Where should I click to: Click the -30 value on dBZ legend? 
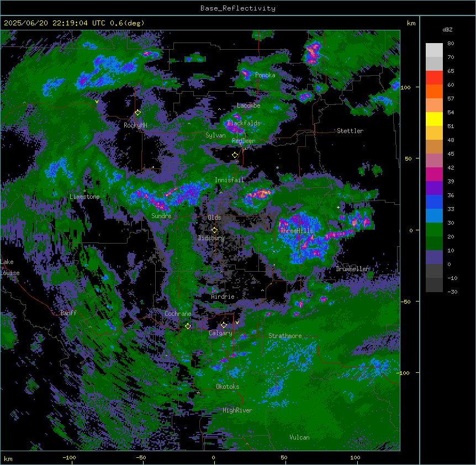452,292
